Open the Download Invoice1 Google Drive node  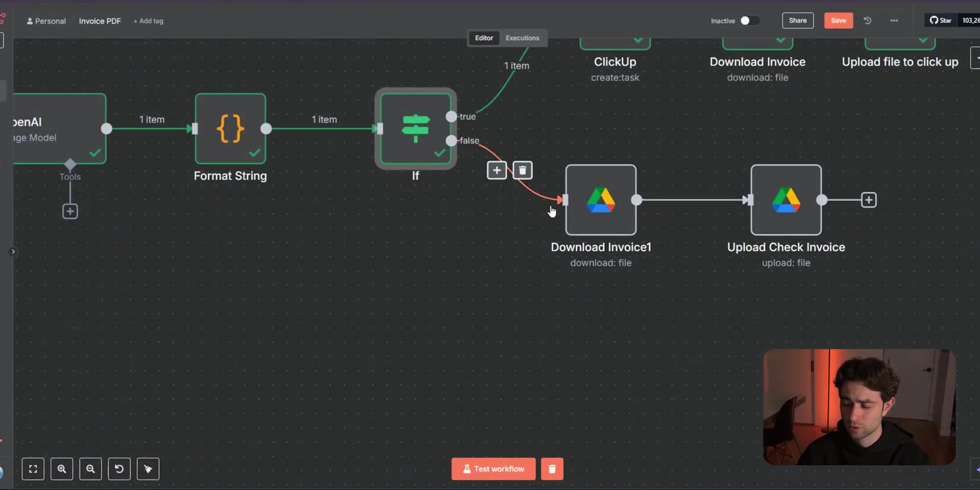tap(601, 200)
